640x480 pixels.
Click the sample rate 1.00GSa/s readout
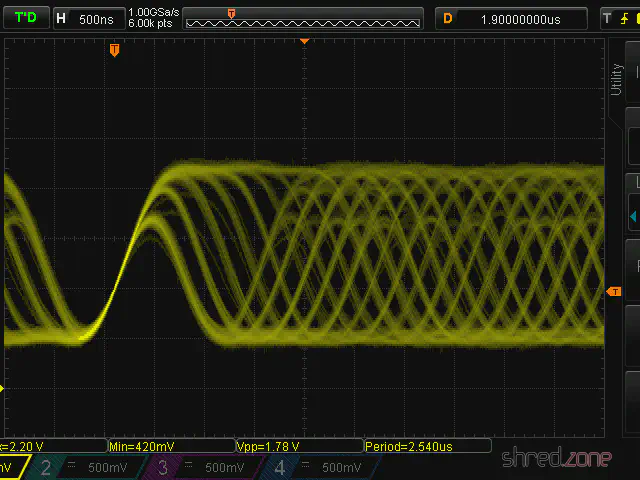152,13
